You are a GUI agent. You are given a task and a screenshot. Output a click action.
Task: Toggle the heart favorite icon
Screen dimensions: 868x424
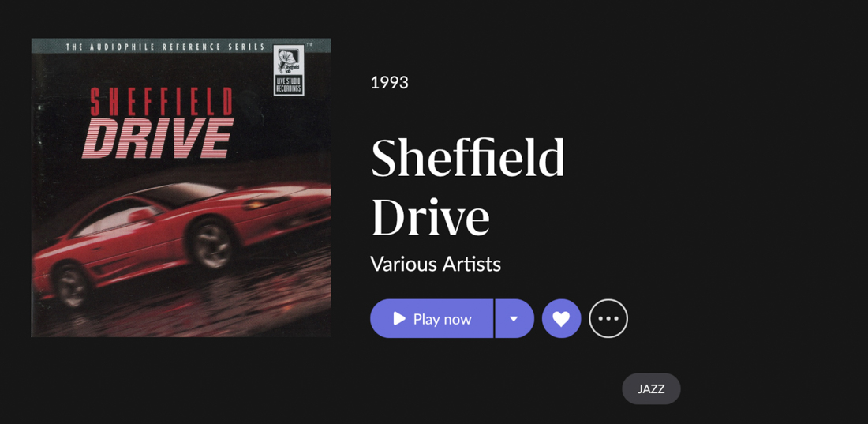tap(561, 318)
